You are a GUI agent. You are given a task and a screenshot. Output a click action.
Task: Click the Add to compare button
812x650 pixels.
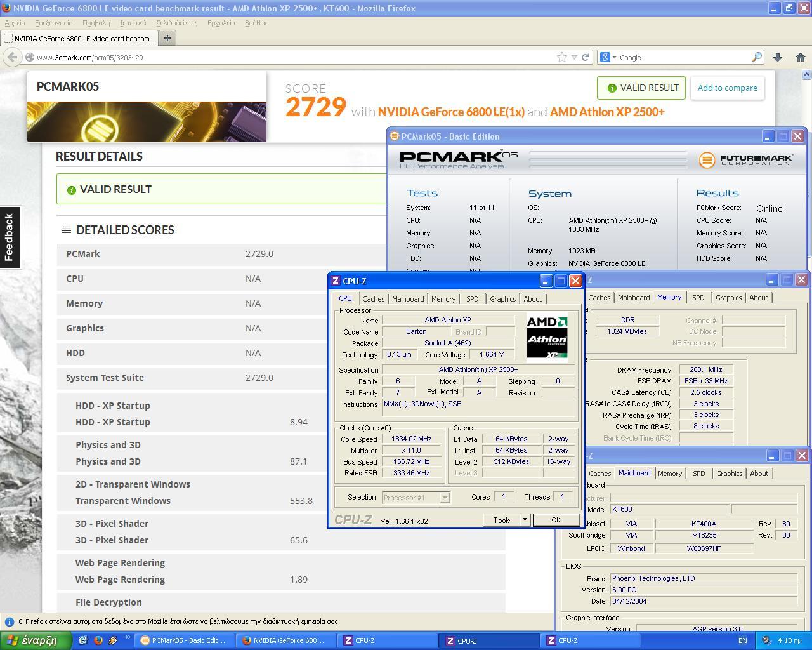[x=727, y=88]
